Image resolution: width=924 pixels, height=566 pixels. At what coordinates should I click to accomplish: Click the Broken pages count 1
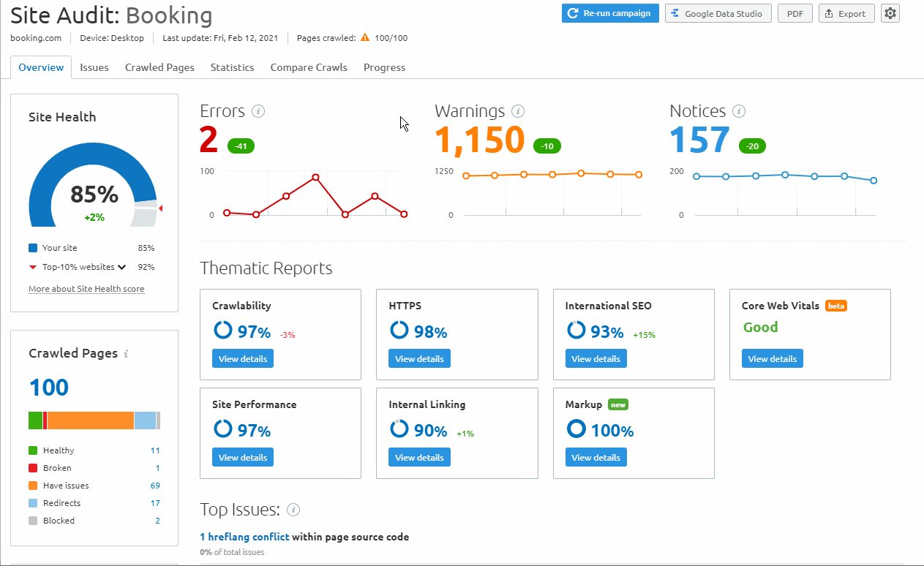pyautogui.click(x=157, y=468)
